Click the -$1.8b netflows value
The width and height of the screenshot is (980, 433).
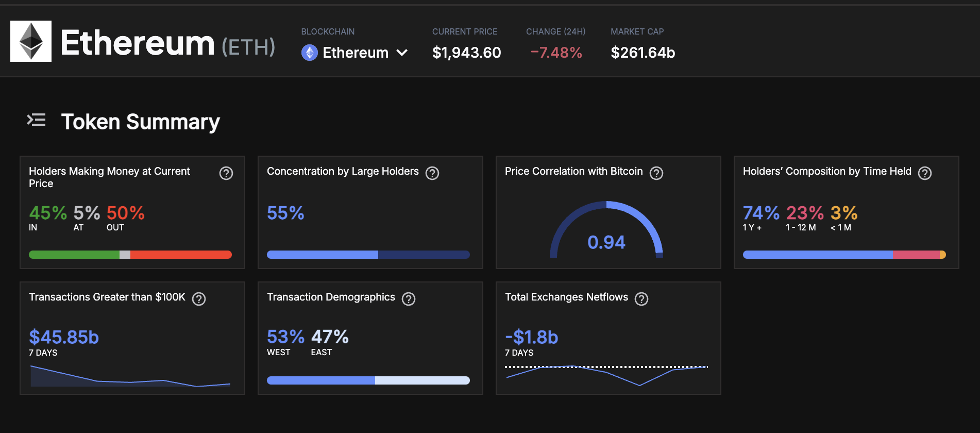[x=532, y=337]
